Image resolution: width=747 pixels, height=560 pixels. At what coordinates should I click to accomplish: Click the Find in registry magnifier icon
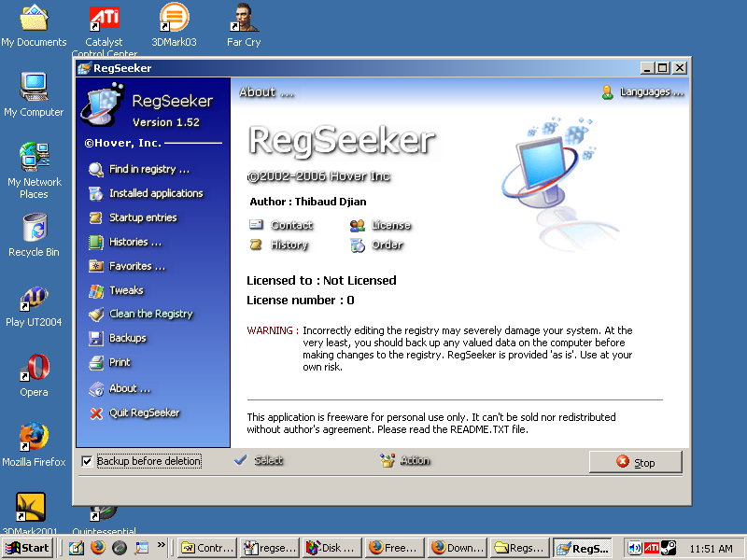point(95,169)
